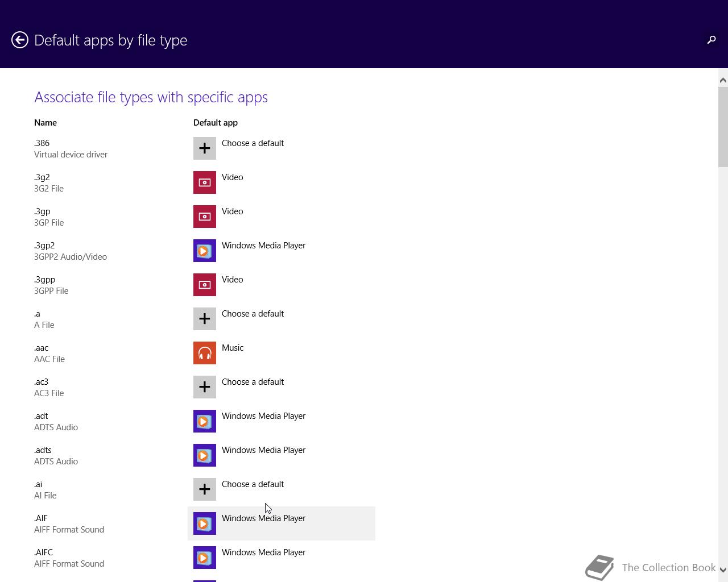Click Windows Media Player icon for .AIFC

tap(205, 558)
